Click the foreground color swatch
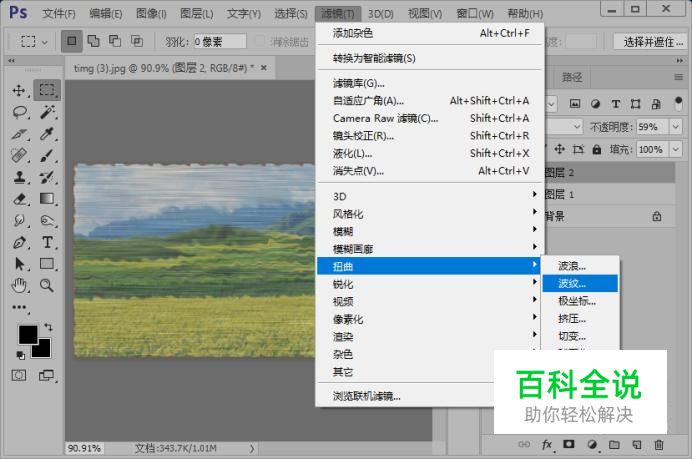The image size is (692, 459). (28, 335)
